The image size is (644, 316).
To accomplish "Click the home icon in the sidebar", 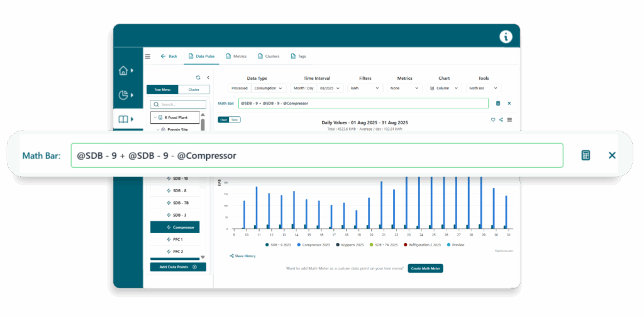I will tap(123, 70).
